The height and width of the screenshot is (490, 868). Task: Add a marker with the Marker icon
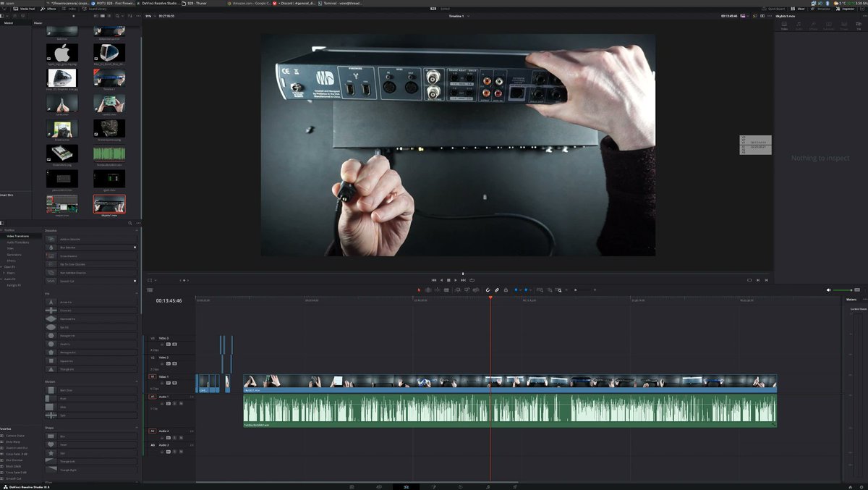pyautogui.click(x=526, y=290)
